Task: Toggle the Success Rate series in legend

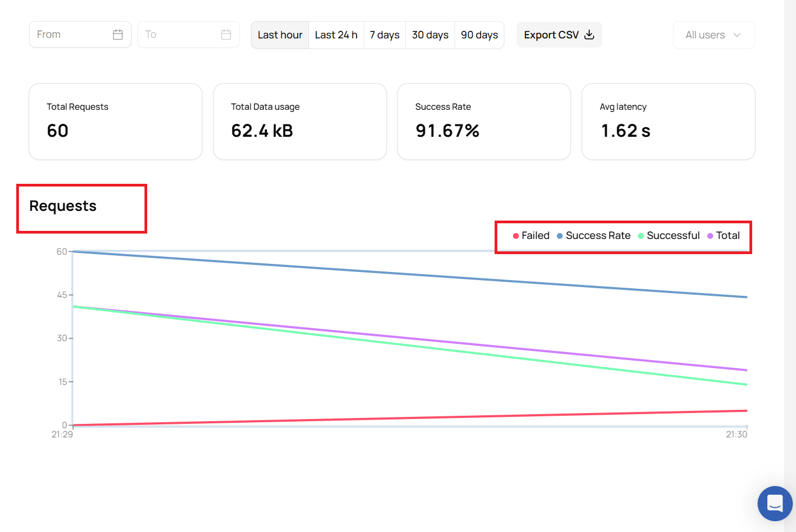Action: coord(594,236)
